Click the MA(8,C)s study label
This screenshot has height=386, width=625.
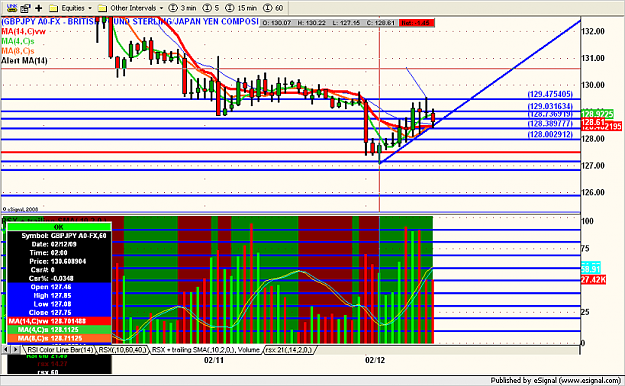pos(18,51)
